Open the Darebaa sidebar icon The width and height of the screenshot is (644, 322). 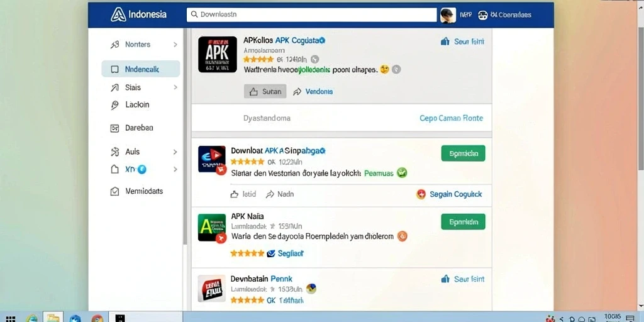coord(114,128)
